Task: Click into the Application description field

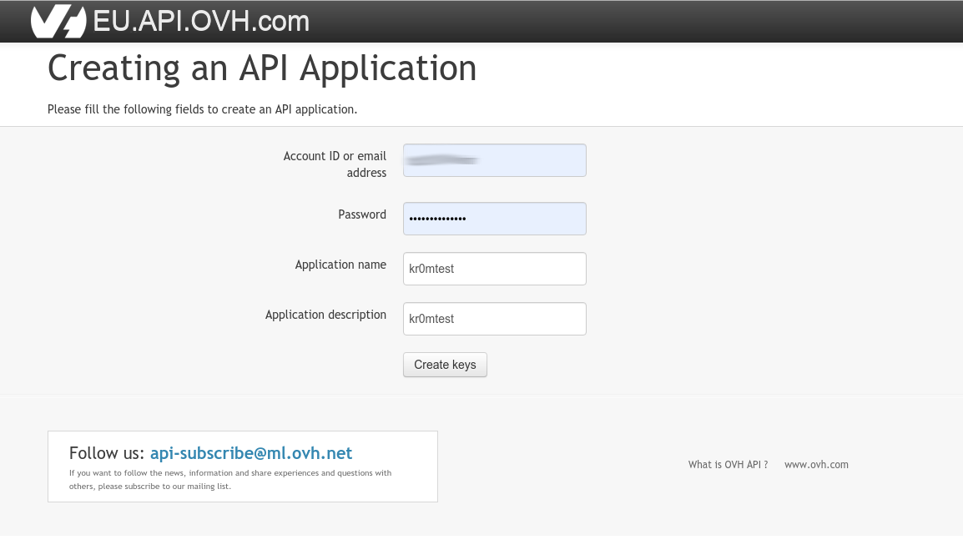Action: [494, 319]
